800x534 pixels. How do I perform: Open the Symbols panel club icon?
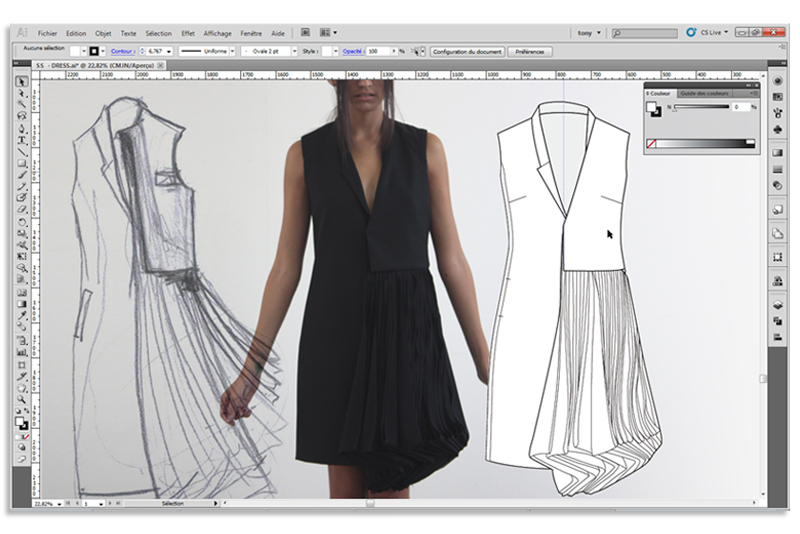[778, 130]
